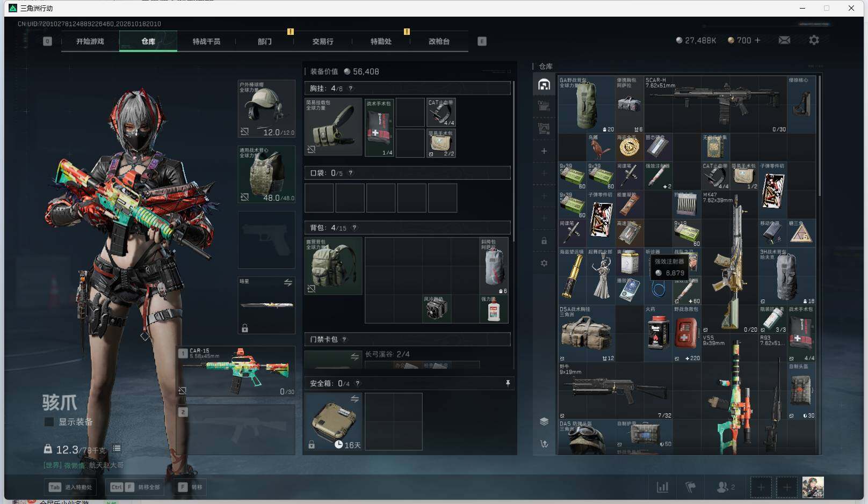Open the 交易行 tab

click(x=323, y=41)
